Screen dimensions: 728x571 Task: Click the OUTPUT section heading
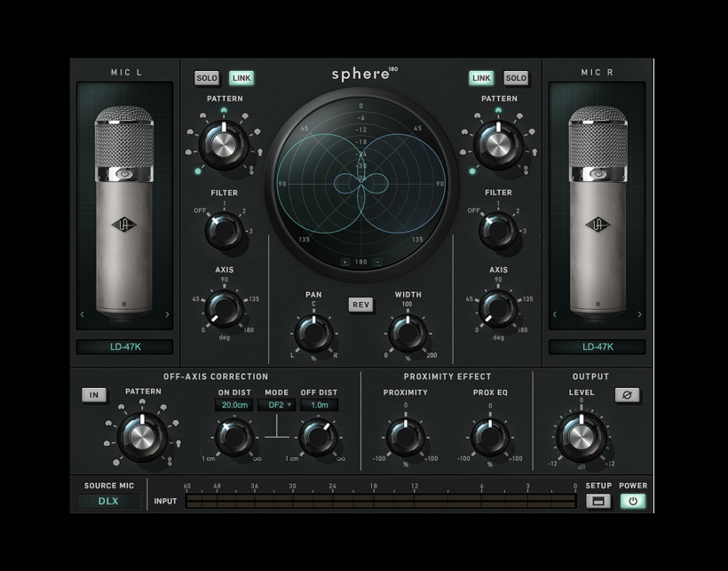click(590, 377)
